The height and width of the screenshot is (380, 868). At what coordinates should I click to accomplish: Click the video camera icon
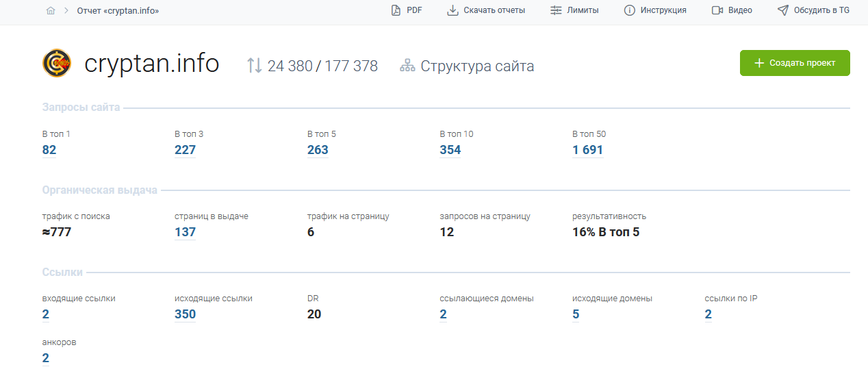(x=717, y=10)
